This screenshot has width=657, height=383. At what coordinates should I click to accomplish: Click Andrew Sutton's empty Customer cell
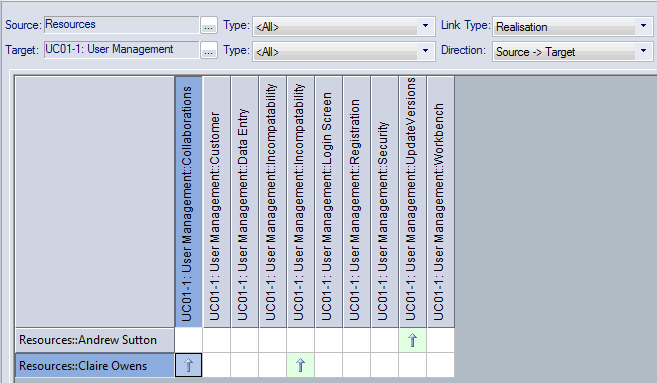pyautogui.click(x=217, y=340)
